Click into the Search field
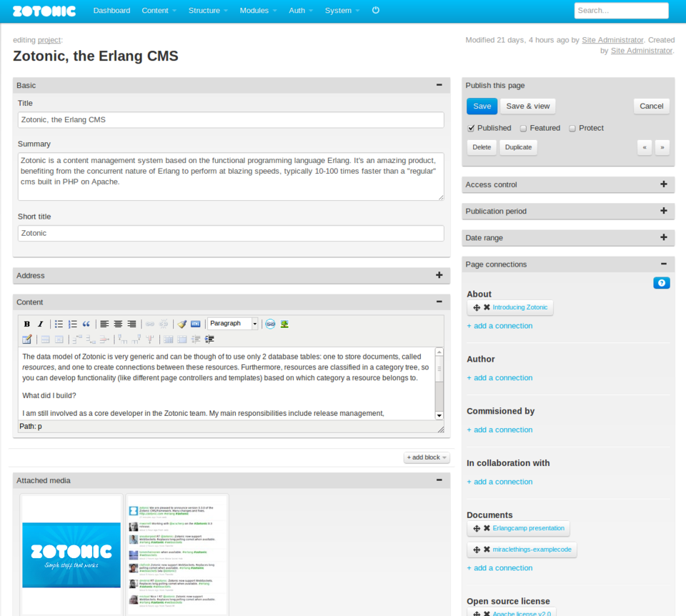686x616 pixels. (621, 11)
